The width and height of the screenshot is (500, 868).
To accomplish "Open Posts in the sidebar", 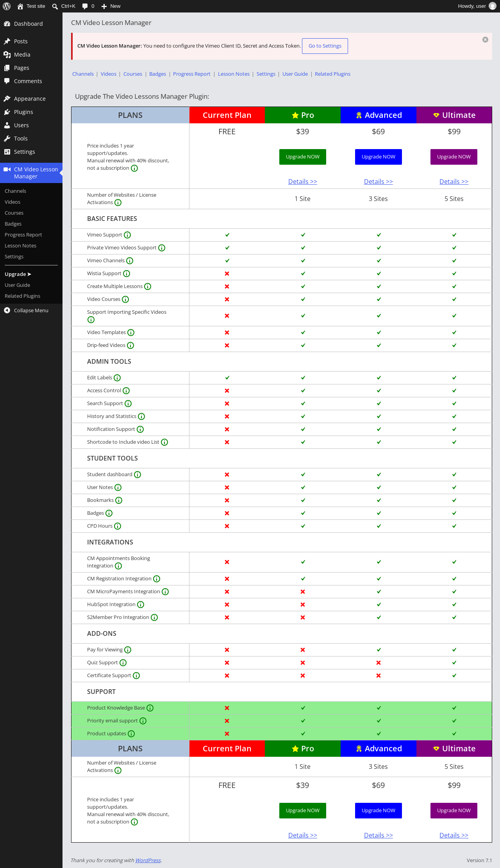I will 31,41.
